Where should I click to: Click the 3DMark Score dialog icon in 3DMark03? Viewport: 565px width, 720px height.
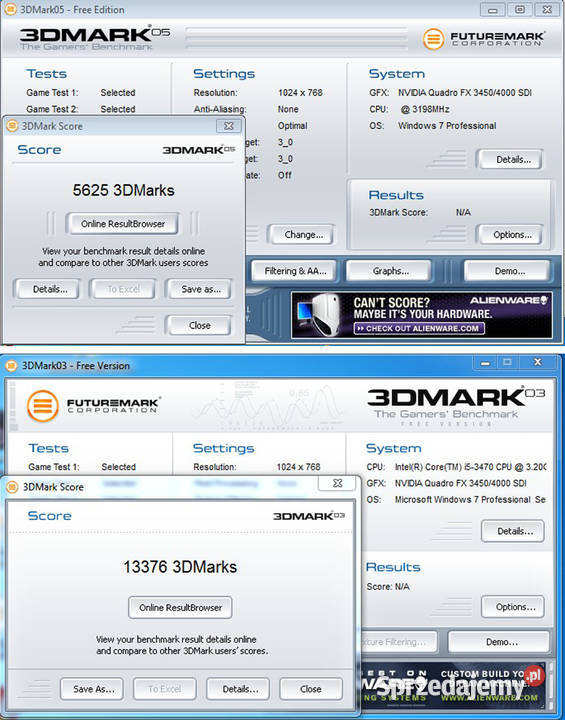click(x=12, y=487)
